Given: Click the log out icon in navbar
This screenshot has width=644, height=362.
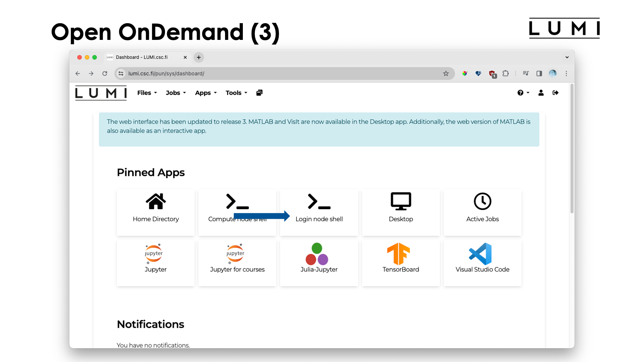Looking at the screenshot, I should point(555,93).
